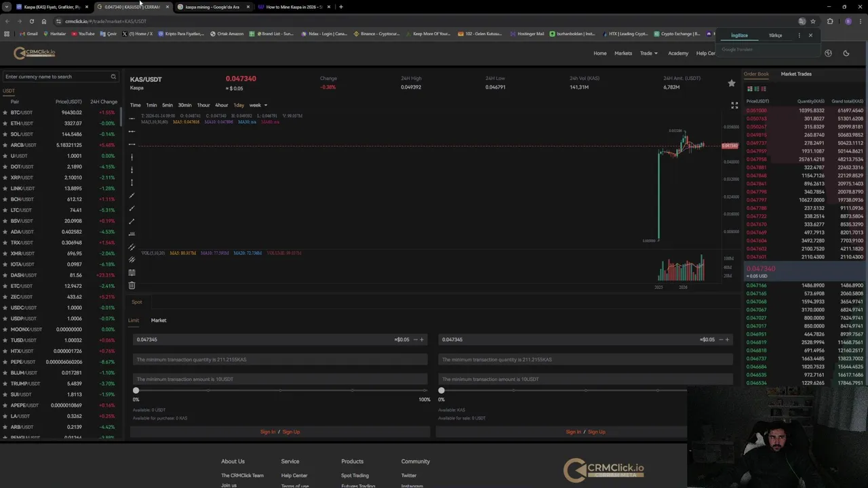Select the TRUMP/USDT pair row
Image resolution: width=868 pixels, height=488 pixels.
click(60, 384)
